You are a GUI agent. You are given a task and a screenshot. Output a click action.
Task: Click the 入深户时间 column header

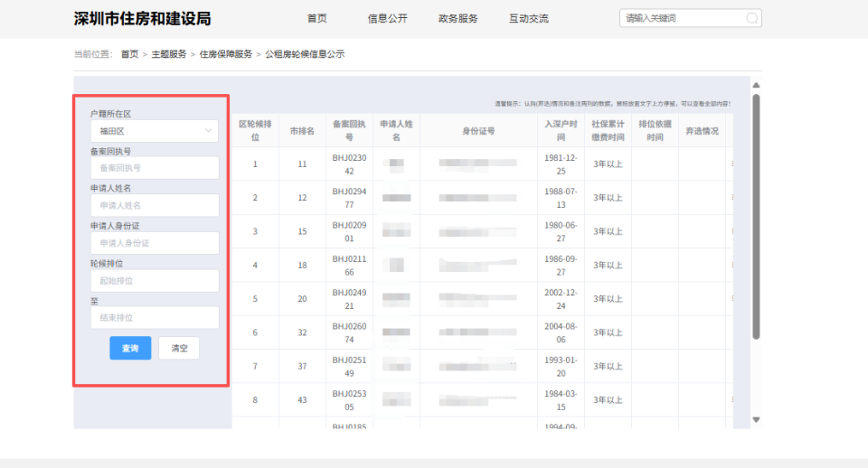[561, 131]
